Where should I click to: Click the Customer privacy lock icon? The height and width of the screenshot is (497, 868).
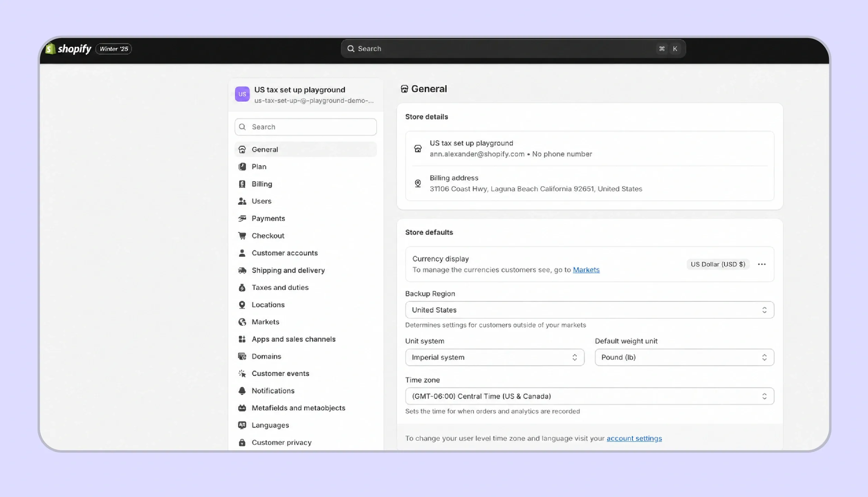pyautogui.click(x=242, y=442)
